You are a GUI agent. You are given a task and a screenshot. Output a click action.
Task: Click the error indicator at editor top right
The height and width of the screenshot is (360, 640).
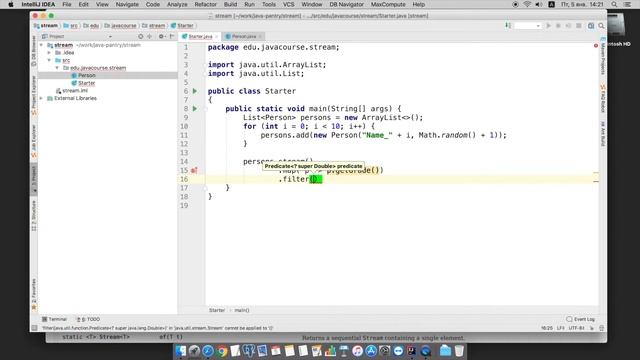(x=596, y=46)
